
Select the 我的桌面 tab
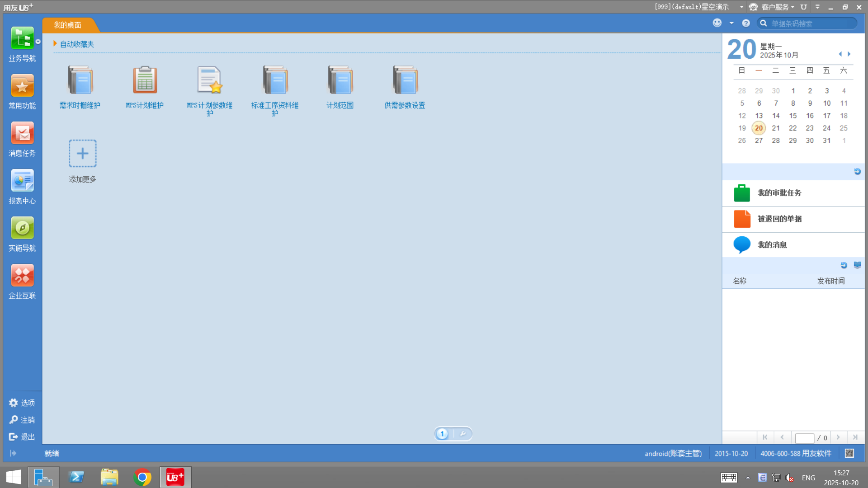click(68, 25)
